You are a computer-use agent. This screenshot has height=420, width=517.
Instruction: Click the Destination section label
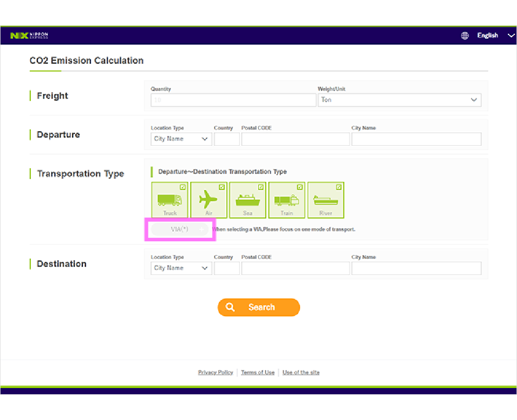[62, 264]
